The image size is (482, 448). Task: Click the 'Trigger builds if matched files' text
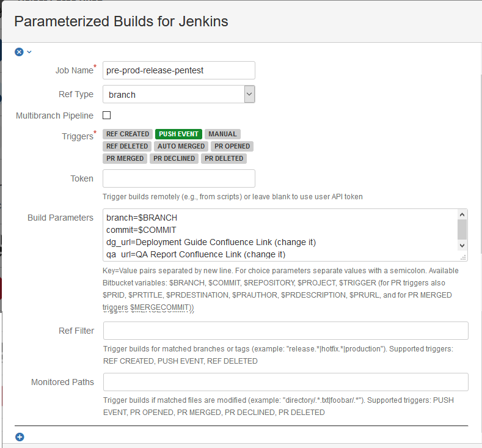(x=279, y=406)
